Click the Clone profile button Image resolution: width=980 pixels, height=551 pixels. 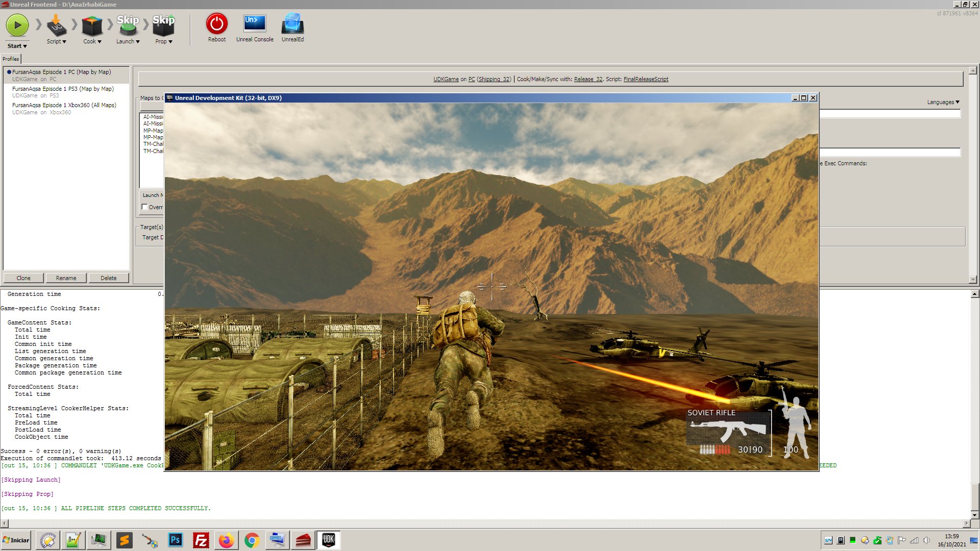23,278
